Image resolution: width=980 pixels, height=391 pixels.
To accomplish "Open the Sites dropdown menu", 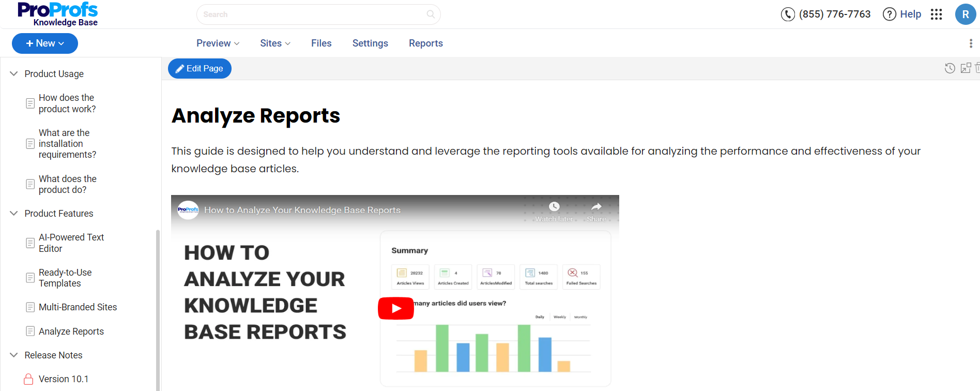I will click(275, 43).
